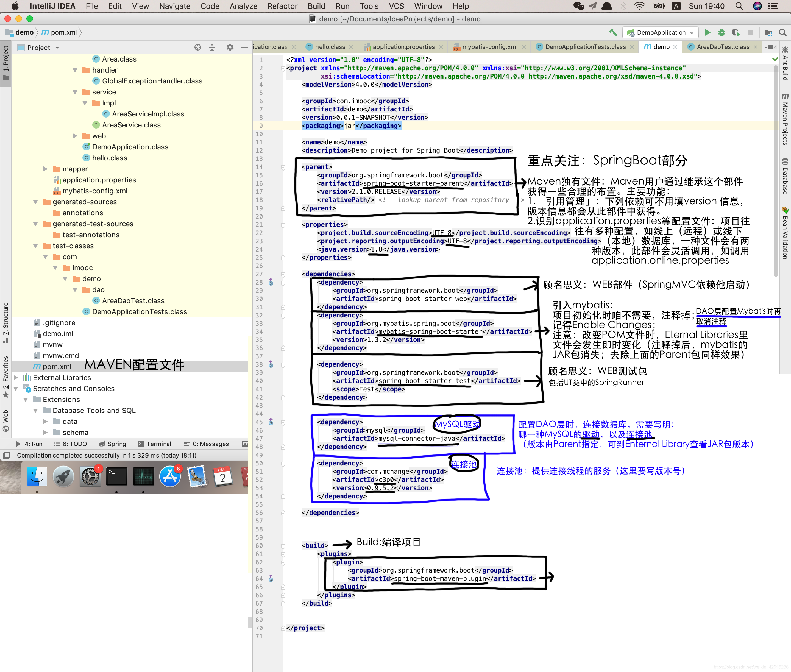Screen dimensions: 791x672
Task: Toggle tool windows button in status bar corner
Action: tap(7, 455)
